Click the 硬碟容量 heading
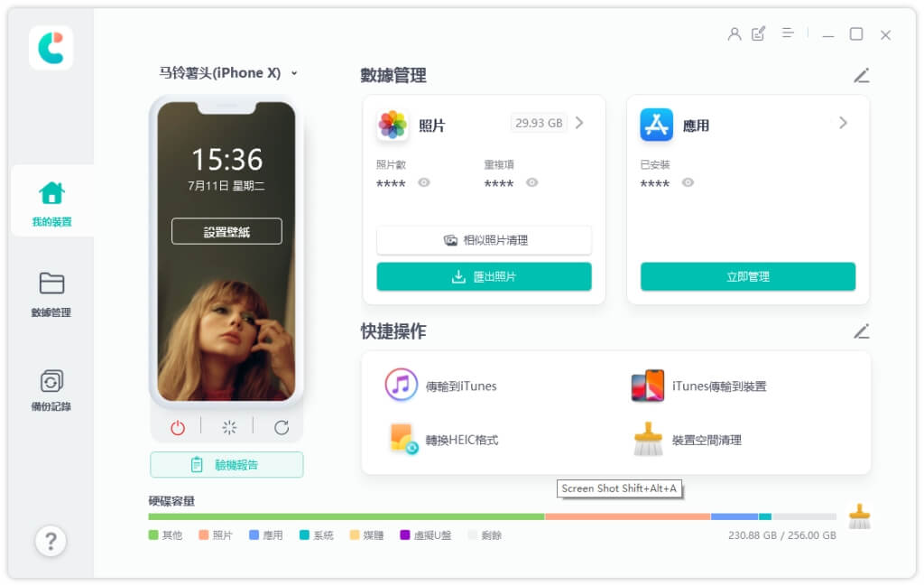Screen dimensions: 924x586 pyautogui.click(x=171, y=501)
